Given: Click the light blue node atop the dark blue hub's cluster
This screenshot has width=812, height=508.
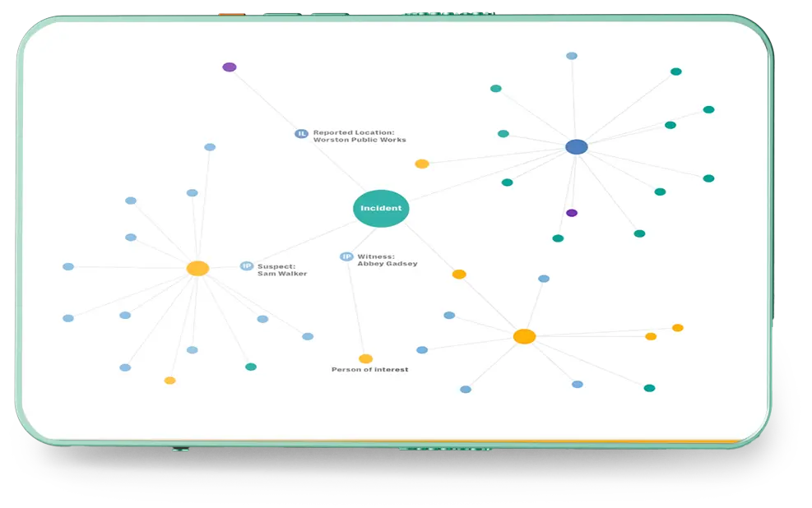Looking at the screenshot, I should coord(572,56).
